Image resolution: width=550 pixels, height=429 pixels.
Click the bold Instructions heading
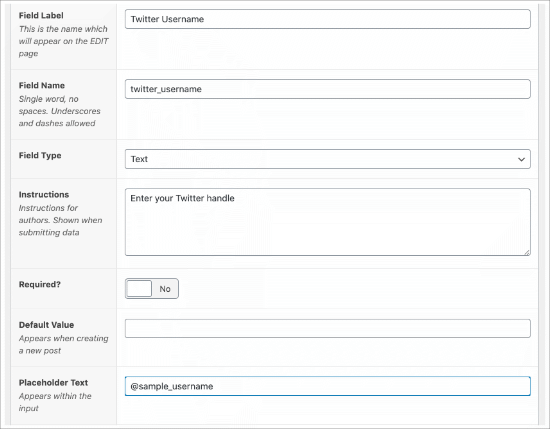44,194
